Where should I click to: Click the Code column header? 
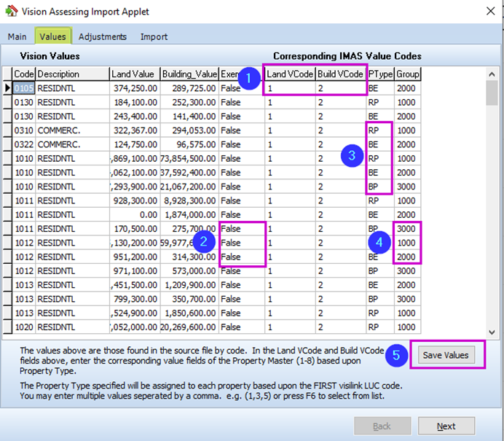click(x=24, y=74)
